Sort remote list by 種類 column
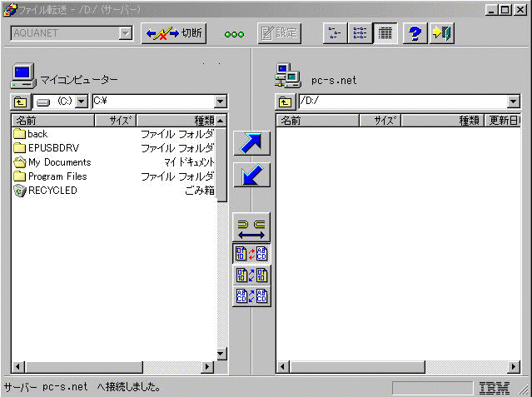 click(442, 121)
